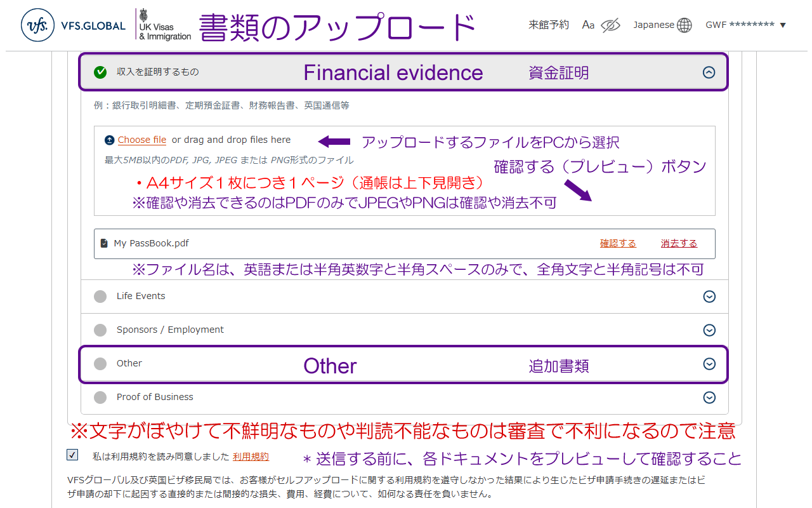Click the Choose file link
This screenshot has height=508, width=812.
pos(142,140)
